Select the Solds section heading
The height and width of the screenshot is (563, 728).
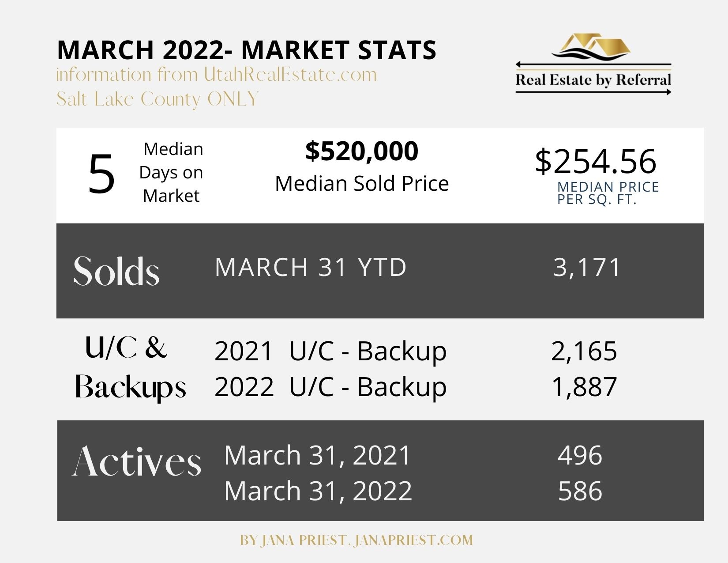(x=116, y=271)
